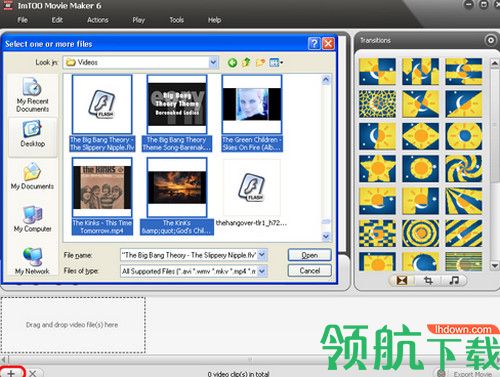500x377 pixels.
Task: Open My Recent Documents shortcut
Action: pos(32,95)
